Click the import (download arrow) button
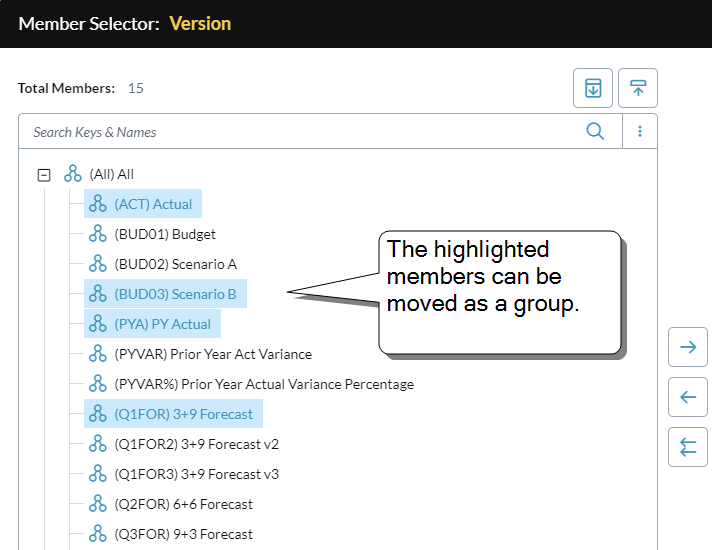 593,88
